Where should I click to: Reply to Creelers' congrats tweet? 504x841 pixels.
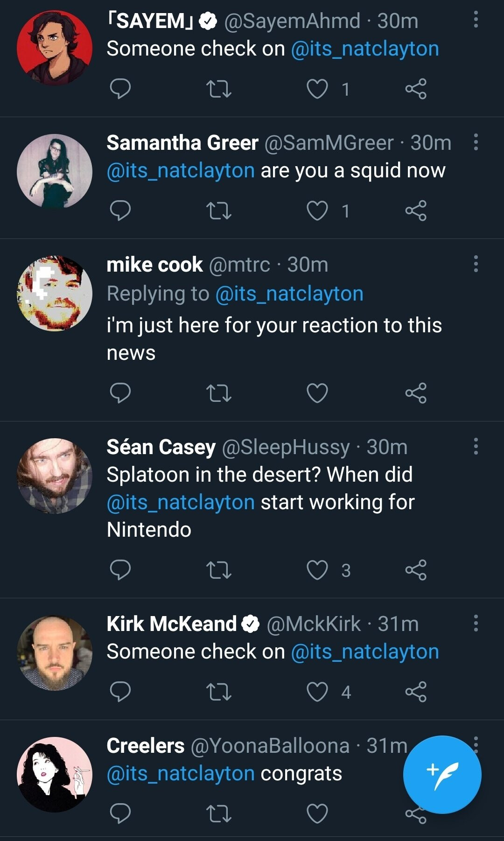pyautogui.click(x=120, y=813)
